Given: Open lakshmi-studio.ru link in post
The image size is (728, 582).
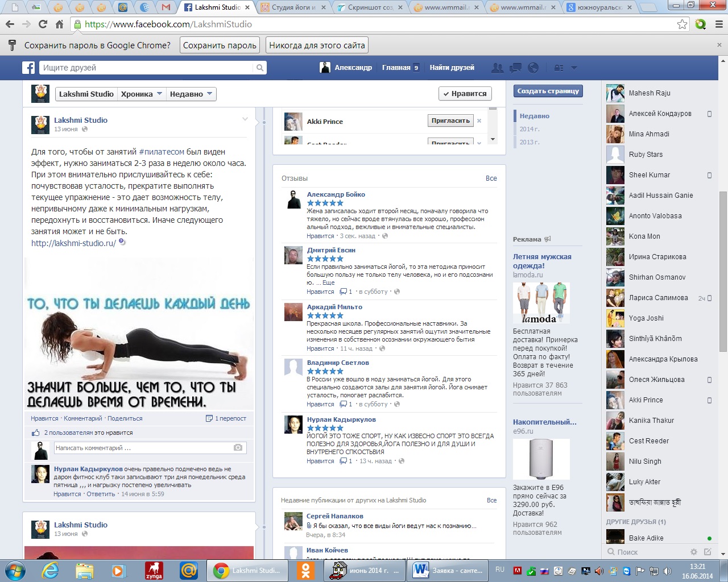Looking at the screenshot, I should pyautogui.click(x=73, y=243).
